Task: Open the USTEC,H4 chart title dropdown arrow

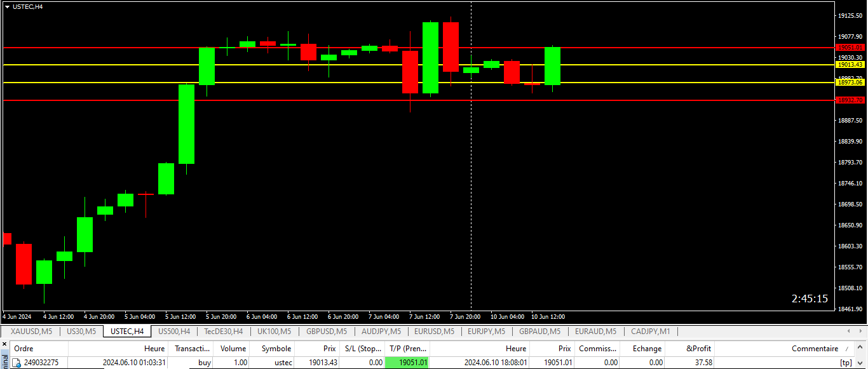Action: pos(7,6)
